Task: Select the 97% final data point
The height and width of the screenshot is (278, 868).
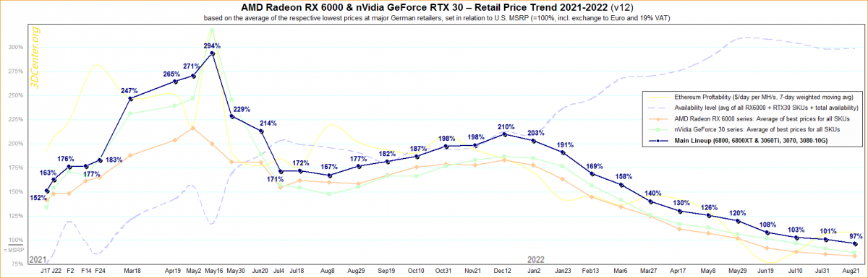Action: pos(855,243)
